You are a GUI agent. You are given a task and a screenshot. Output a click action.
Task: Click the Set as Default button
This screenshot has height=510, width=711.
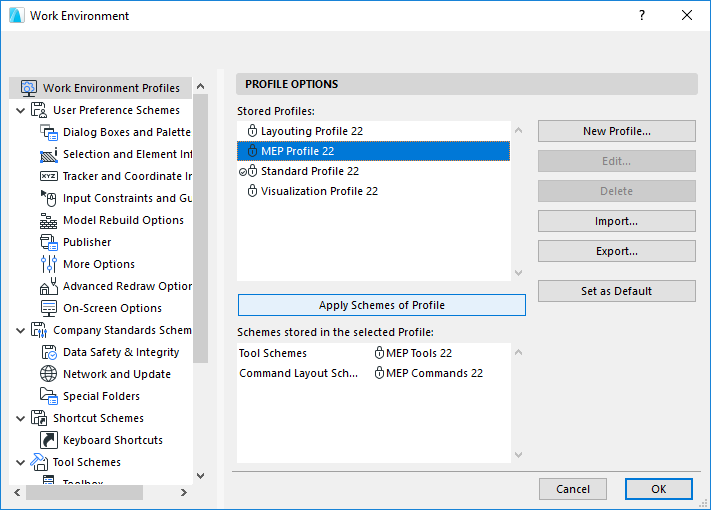click(616, 291)
